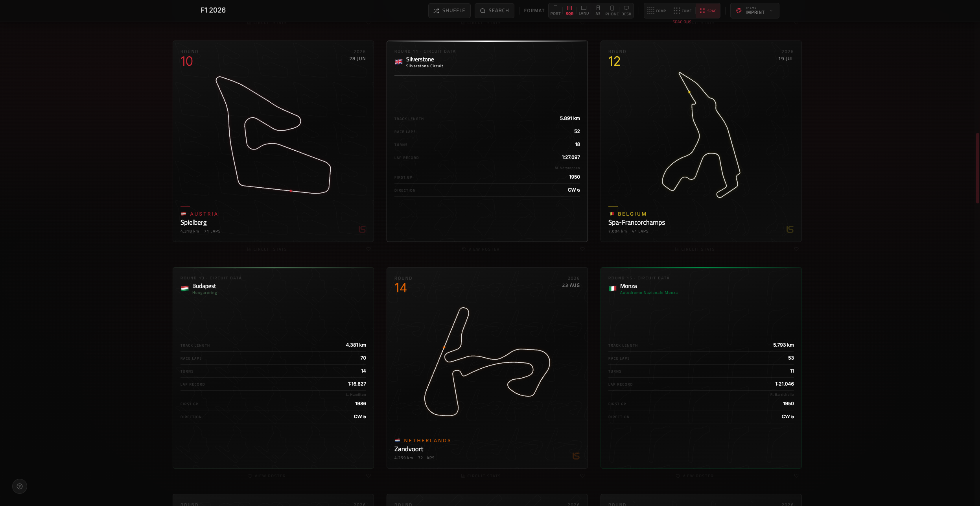Click the Shuffle button
The image size is (980, 506).
[449, 11]
